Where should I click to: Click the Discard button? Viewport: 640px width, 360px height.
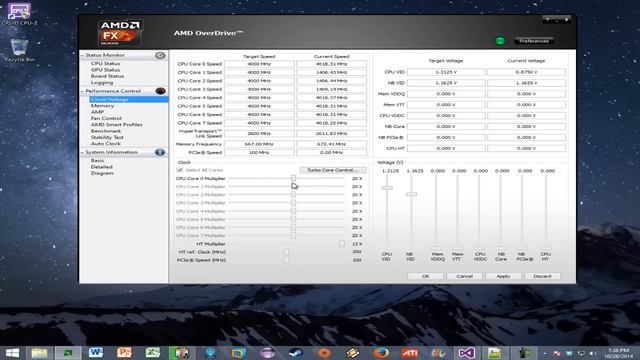542,276
